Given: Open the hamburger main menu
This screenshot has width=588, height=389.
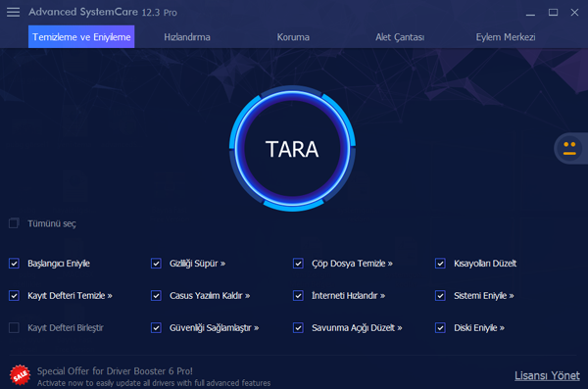Looking at the screenshot, I should pyautogui.click(x=13, y=13).
